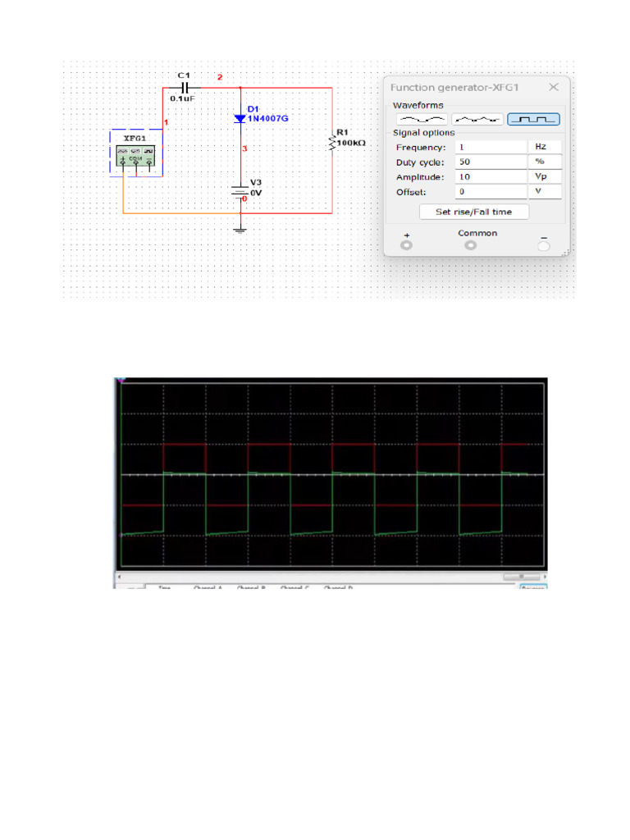Click the minus output terminal

(x=544, y=245)
